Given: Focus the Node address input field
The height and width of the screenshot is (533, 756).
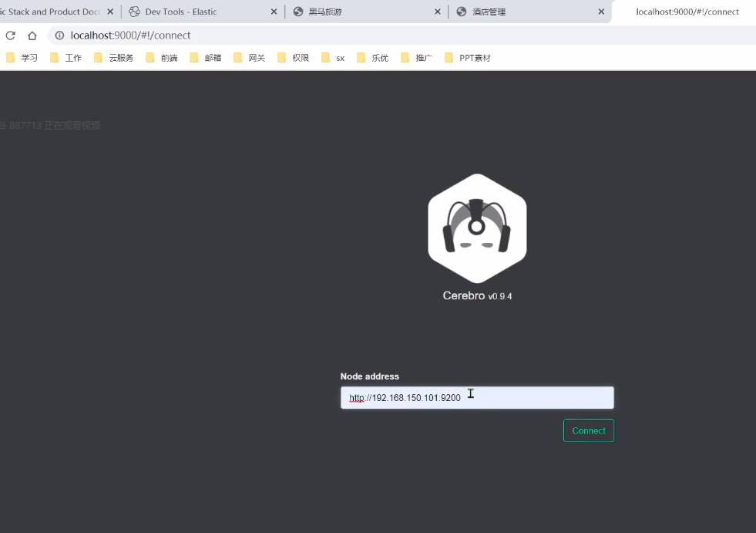Looking at the screenshot, I should 477,398.
